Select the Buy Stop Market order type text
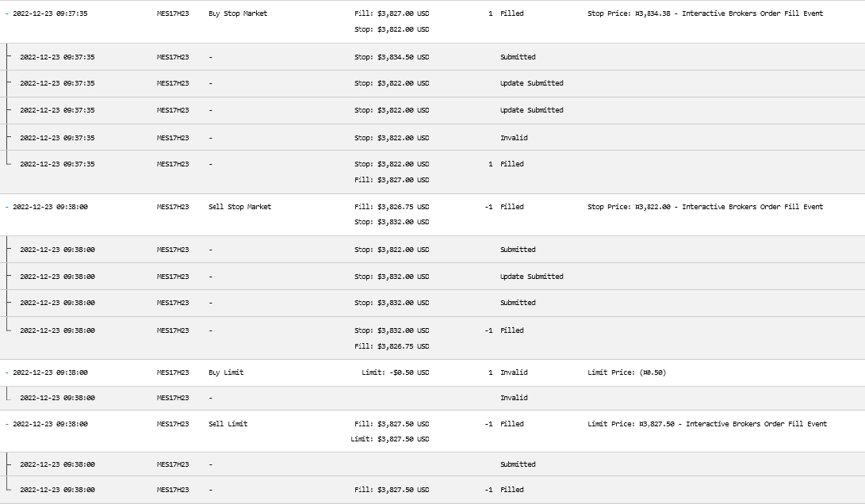 (238, 13)
